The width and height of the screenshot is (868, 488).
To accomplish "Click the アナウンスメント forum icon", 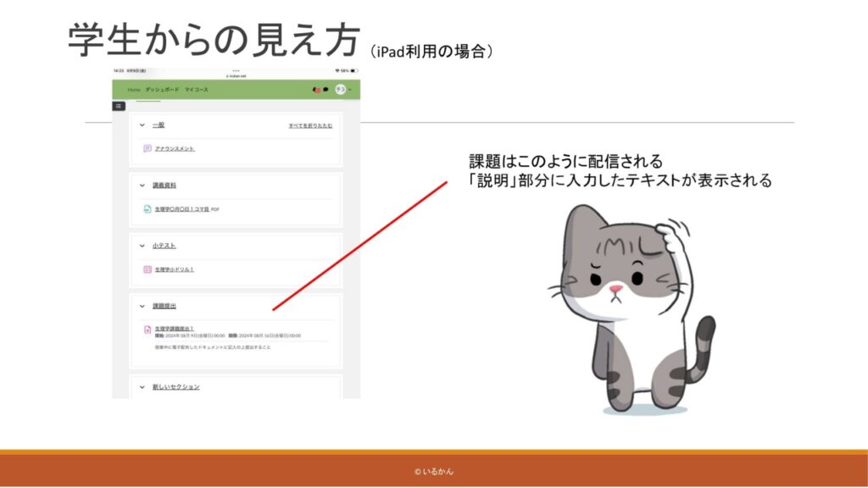I will click(x=147, y=148).
